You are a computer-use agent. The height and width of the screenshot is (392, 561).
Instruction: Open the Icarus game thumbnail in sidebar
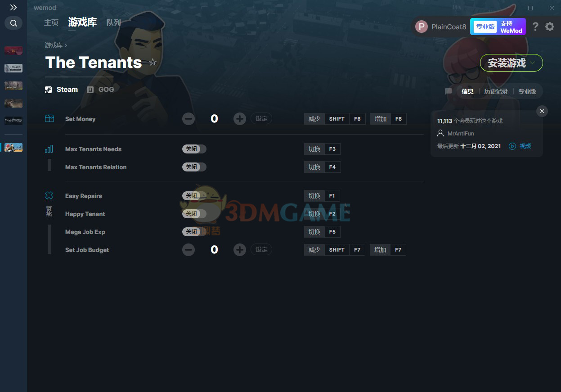(x=13, y=68)
